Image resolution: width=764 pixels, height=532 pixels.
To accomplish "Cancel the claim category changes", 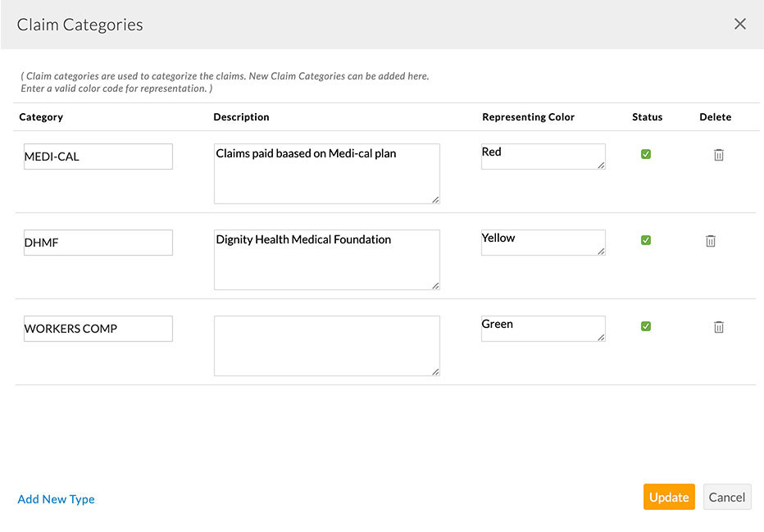I will click(727, 497).
